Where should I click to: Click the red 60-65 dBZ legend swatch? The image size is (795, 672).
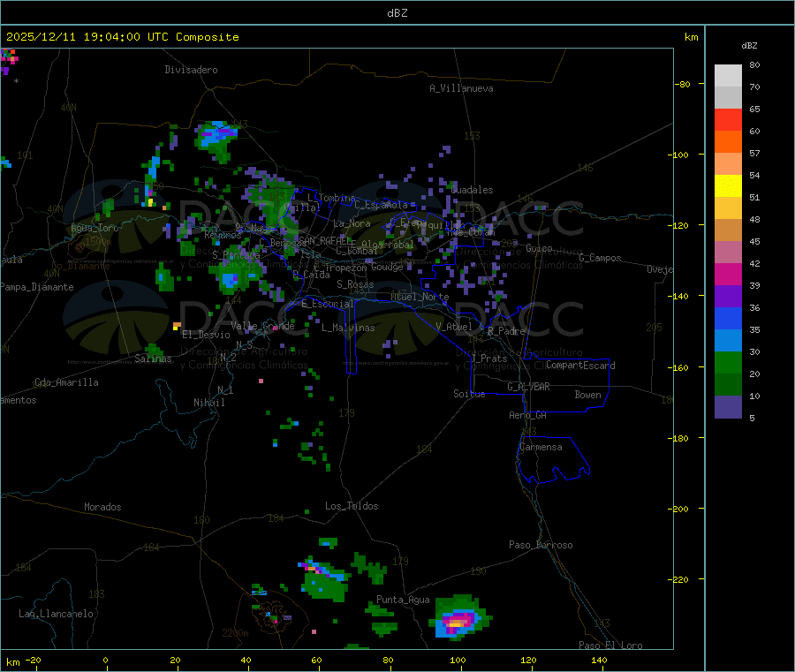tap(728, 119)
